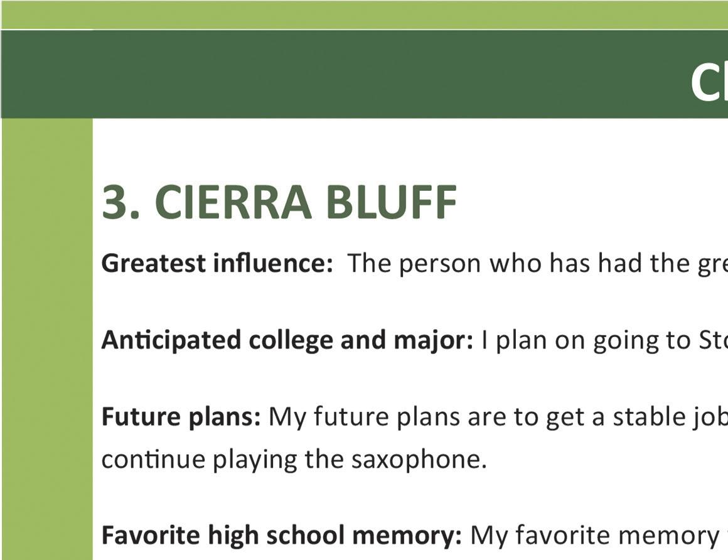The width and height of the screenshot is (728, 560).
Task: Click the bold "Greatest influence:" label
Action: [x=217, y=264]
